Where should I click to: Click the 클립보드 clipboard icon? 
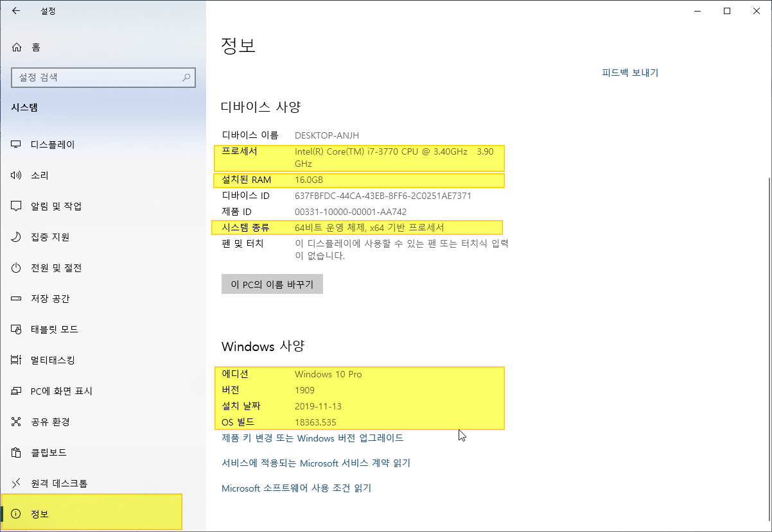click(17, 452)
